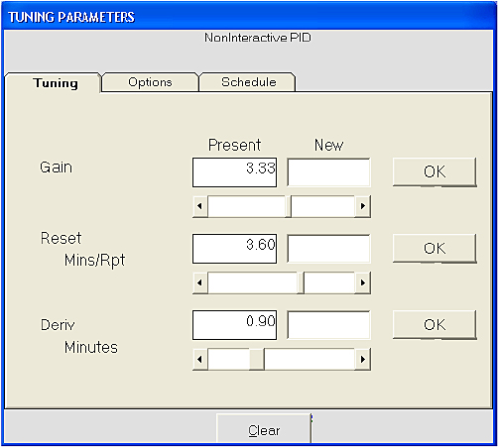Switch to the Options tab
499x448 pixels.
click(x=150, y=82)
